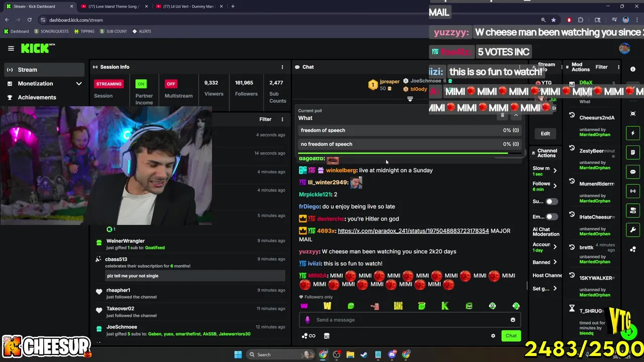This screenshot has width=644, height=362.
Task: Open Session Info three-dot options menu
Action: 282,67
